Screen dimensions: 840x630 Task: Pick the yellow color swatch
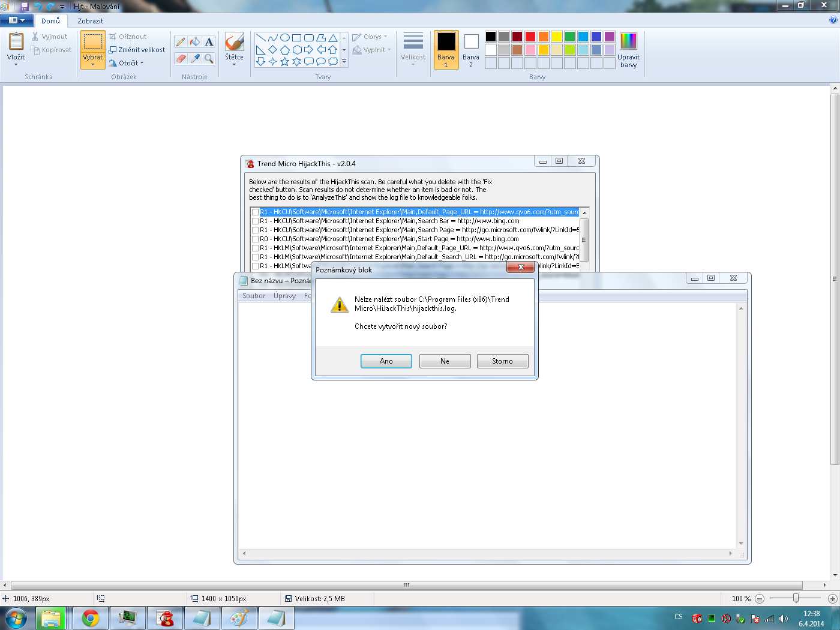(x=557, y=37)
